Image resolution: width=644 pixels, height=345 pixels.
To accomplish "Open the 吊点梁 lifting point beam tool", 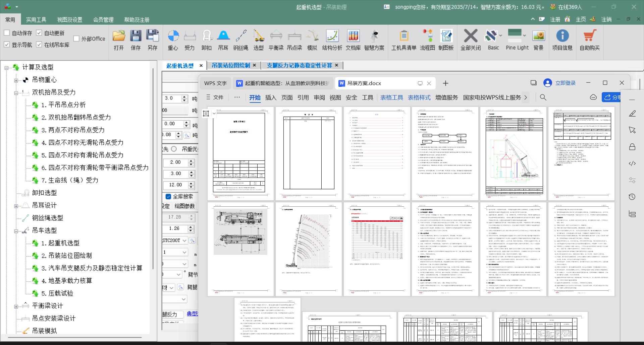I will pyautogui.click(x=294, y=36).
